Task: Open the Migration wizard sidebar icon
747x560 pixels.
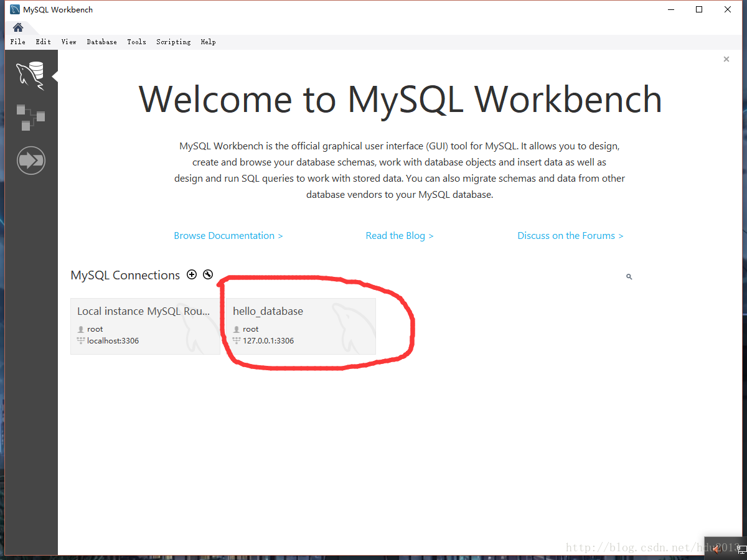Action: click(31, 161)
